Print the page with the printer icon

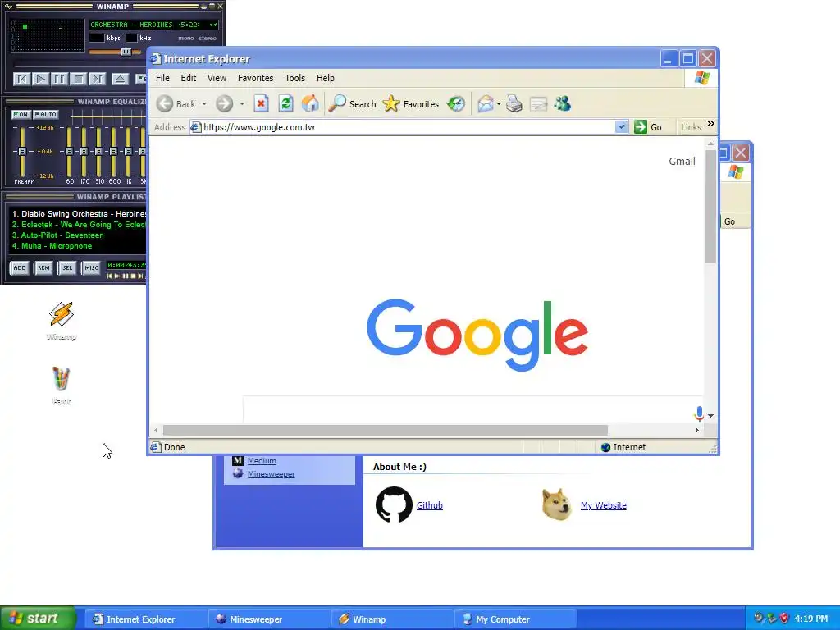[514, 103]
